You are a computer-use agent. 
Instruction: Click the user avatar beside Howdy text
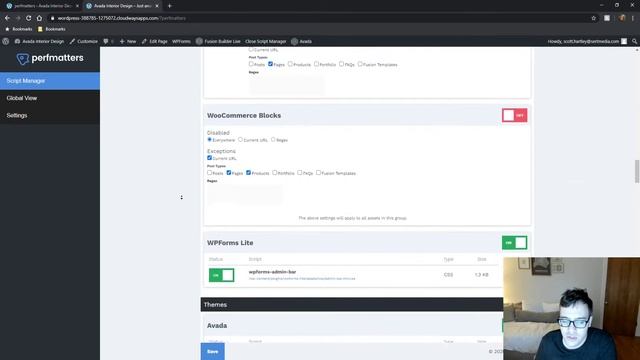[x=624, y=41]
